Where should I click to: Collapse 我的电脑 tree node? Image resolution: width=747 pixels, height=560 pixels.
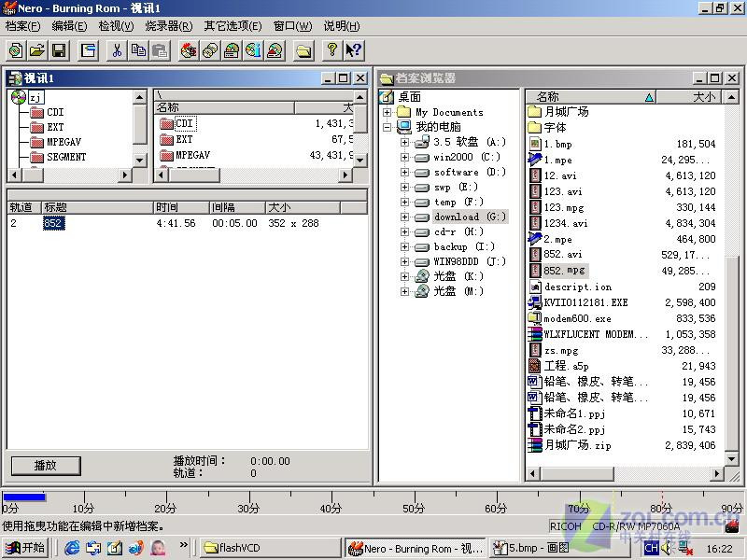tap(387, 127)
